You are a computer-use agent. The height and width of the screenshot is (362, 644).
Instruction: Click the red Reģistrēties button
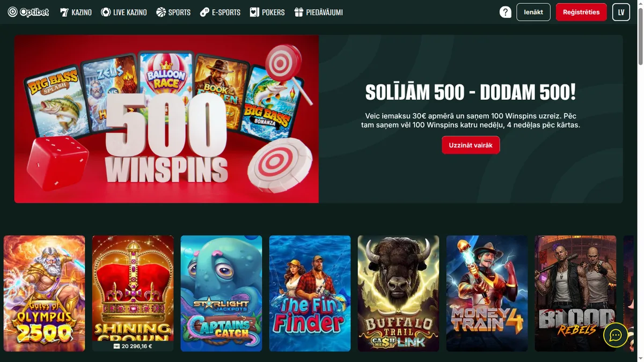coord(581,12)
